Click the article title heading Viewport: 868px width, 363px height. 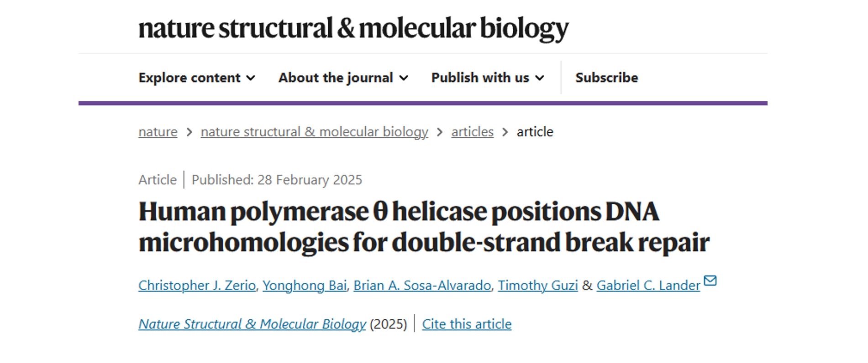(x=424, y=227)
